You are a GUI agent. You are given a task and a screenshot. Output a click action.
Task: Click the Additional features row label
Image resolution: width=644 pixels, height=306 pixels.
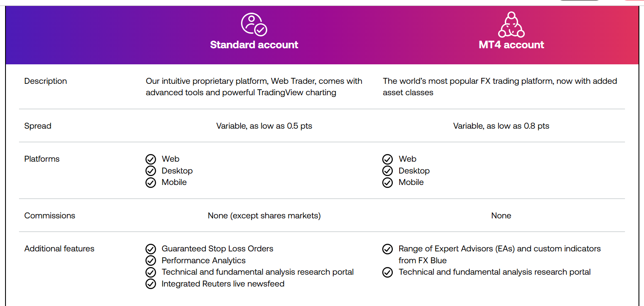pos(59,249)
